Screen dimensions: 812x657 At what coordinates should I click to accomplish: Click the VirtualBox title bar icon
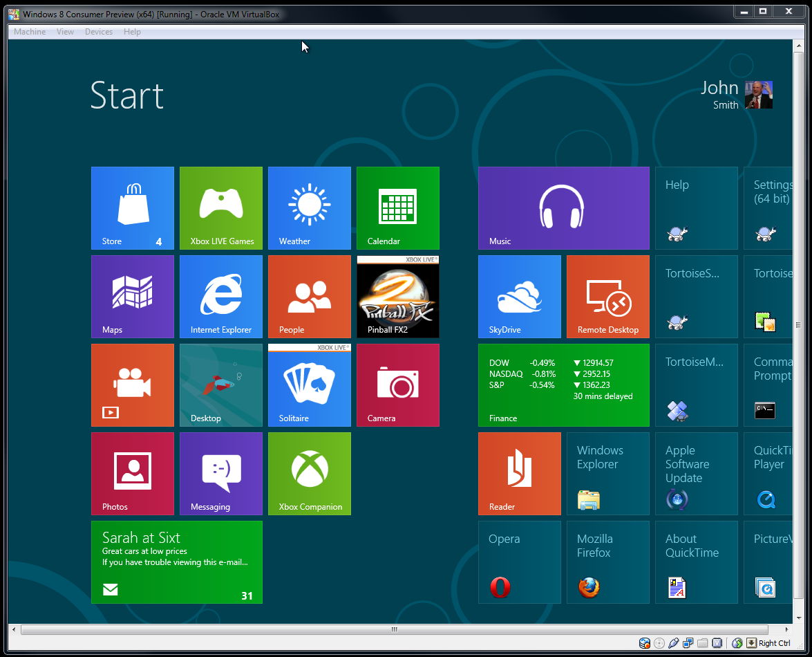click(x=14, y=14)
